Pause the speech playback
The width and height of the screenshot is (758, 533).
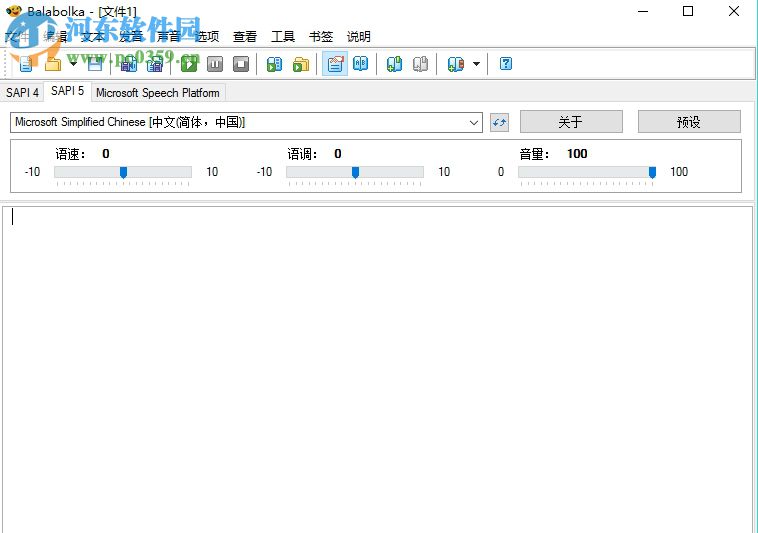(x=215, y=64)
